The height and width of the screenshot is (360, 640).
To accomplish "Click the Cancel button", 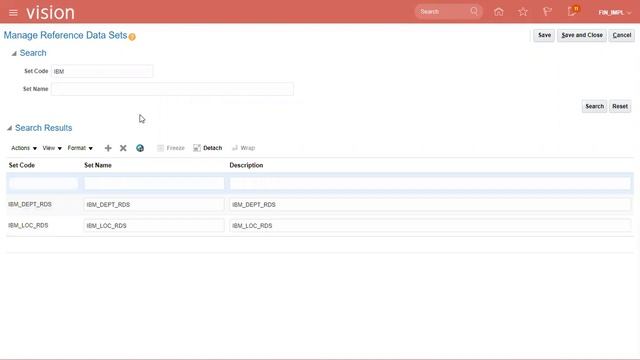I will click(622, 36).
